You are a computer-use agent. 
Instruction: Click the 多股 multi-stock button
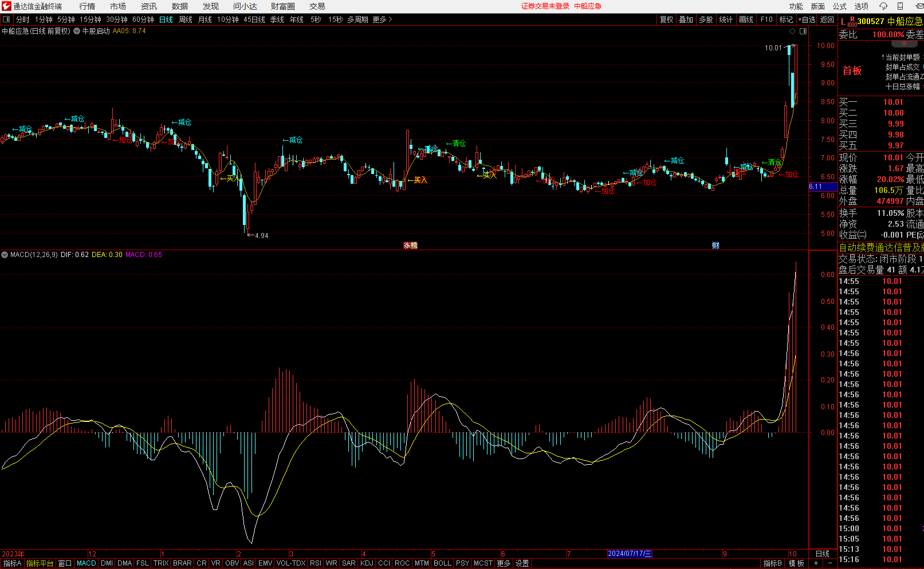click(706, 19)
